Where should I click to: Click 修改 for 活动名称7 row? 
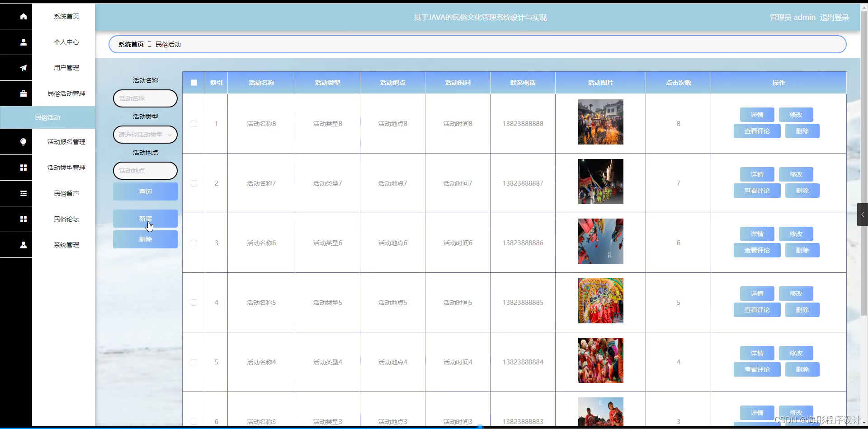(x=796, y=174)
